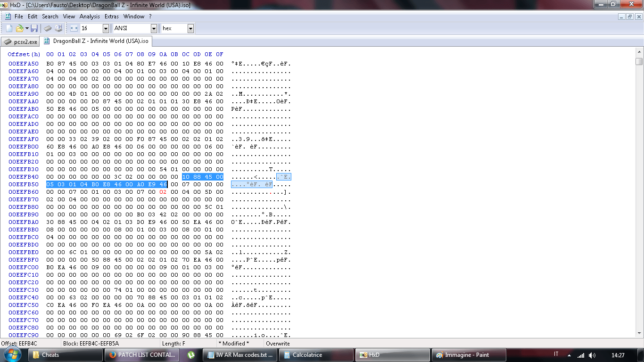Open the Windows Start menu

coord(13,354)
